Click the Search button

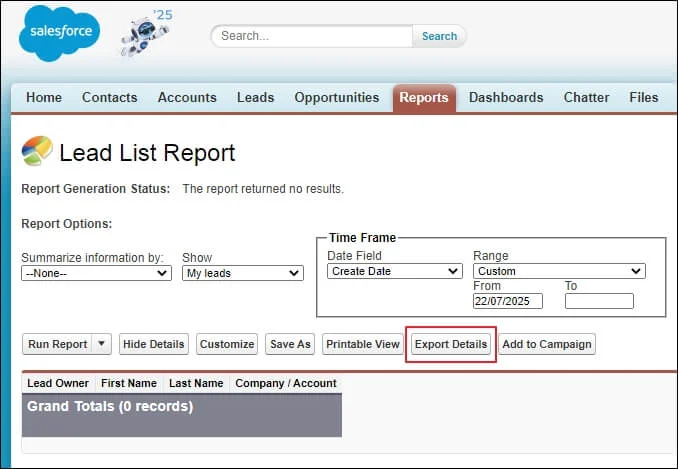pyautogui.click(x=439, y=36)
